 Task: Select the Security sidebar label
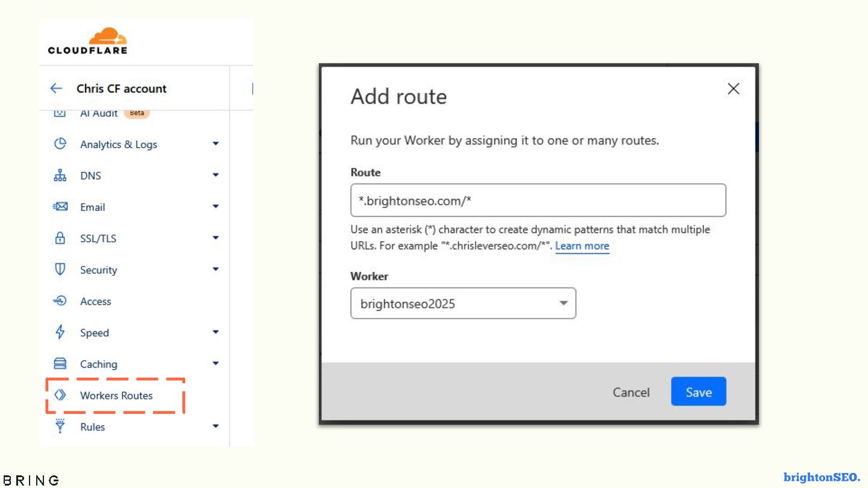pos(98,270)
